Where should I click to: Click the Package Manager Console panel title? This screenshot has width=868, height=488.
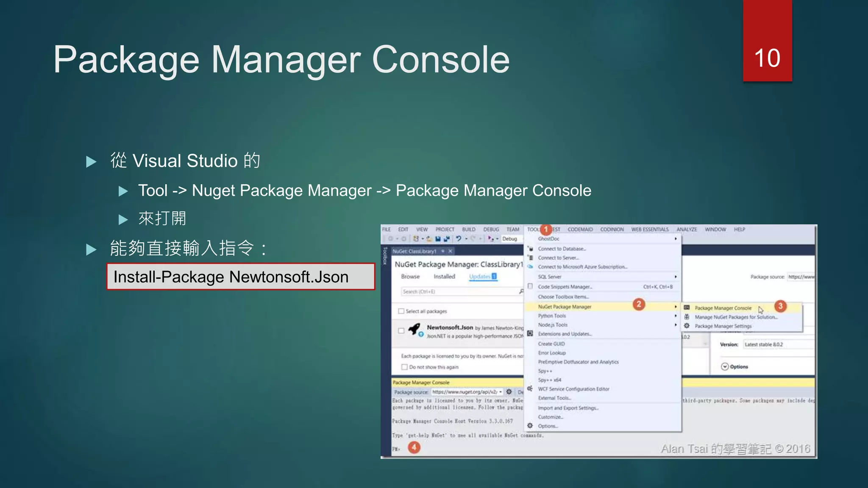coord(421,382)
